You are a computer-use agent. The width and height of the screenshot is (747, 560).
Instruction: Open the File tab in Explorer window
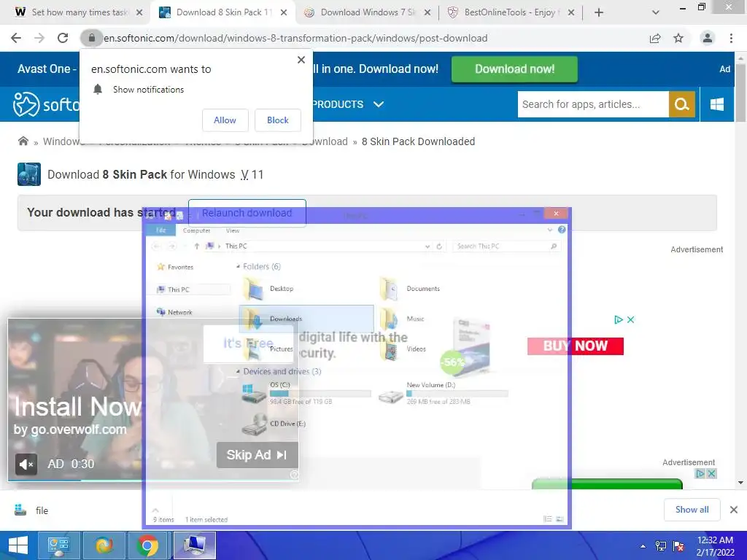click(161, 230)
